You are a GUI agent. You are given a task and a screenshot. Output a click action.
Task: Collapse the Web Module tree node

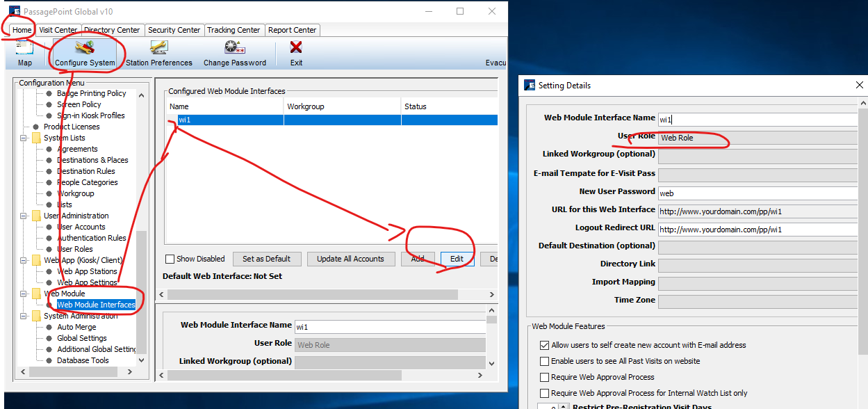[24, 294]
